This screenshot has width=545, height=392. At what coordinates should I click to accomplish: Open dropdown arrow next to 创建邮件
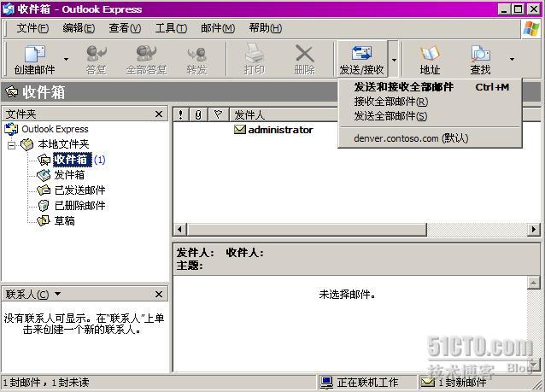coord(64,60)
